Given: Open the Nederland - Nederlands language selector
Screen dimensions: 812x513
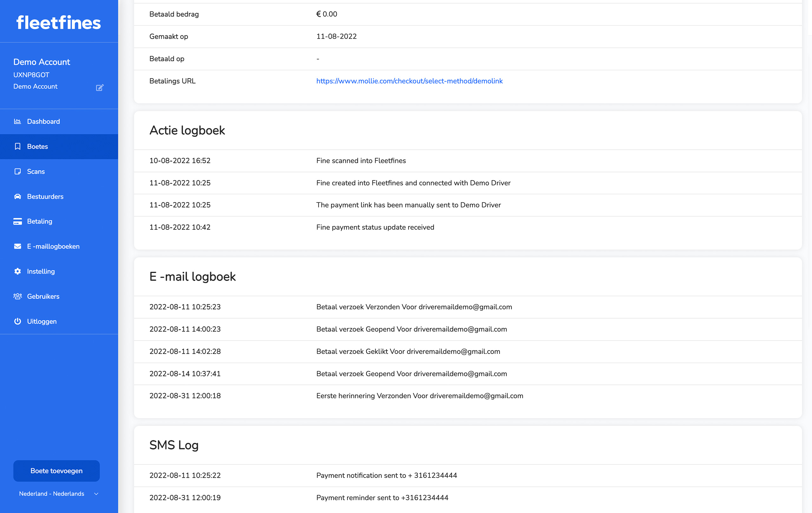Looking at the screenshot, I should (59, 493).
